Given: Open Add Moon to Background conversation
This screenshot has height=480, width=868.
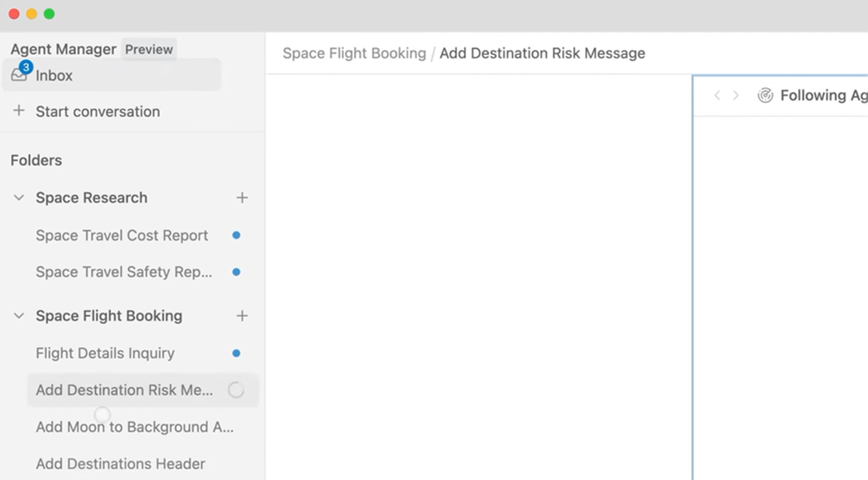Looking at the screenshot, I should (x=135, y=427).
